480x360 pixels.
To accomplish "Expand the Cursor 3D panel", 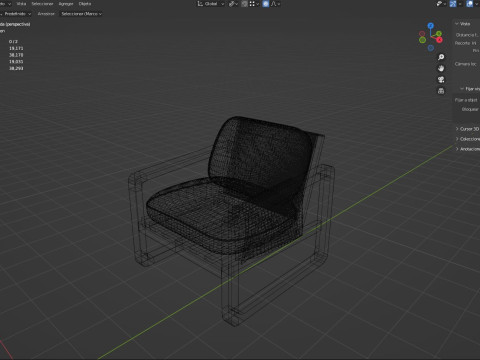I will (467, 129).
